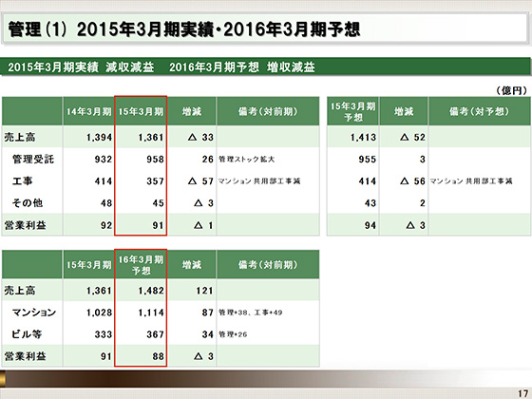The height and width of the screenshot is (399, 532).
Task: Click the note 管理ストック拡大
Action: pyautogui.click(x=247, y=160)
